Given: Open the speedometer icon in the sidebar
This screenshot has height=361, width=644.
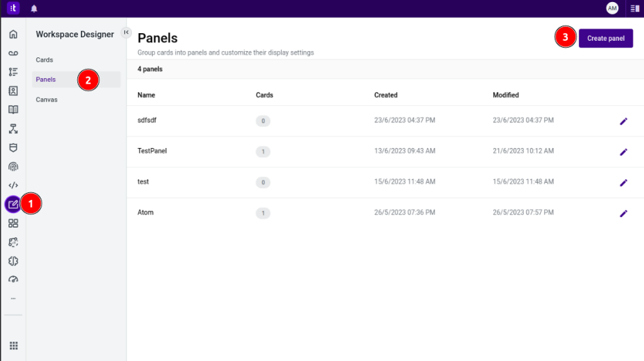Looking at the screenshot, I should click(x=13, y=279).
